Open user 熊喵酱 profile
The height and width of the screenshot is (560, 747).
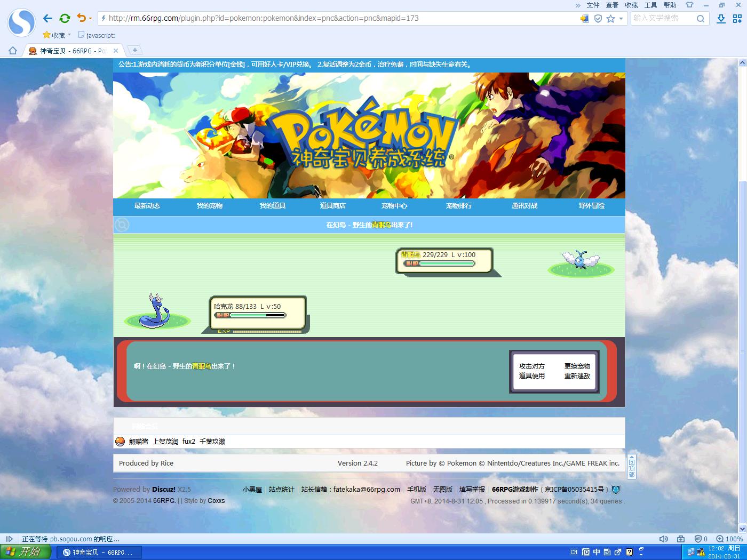click(139, 442)
